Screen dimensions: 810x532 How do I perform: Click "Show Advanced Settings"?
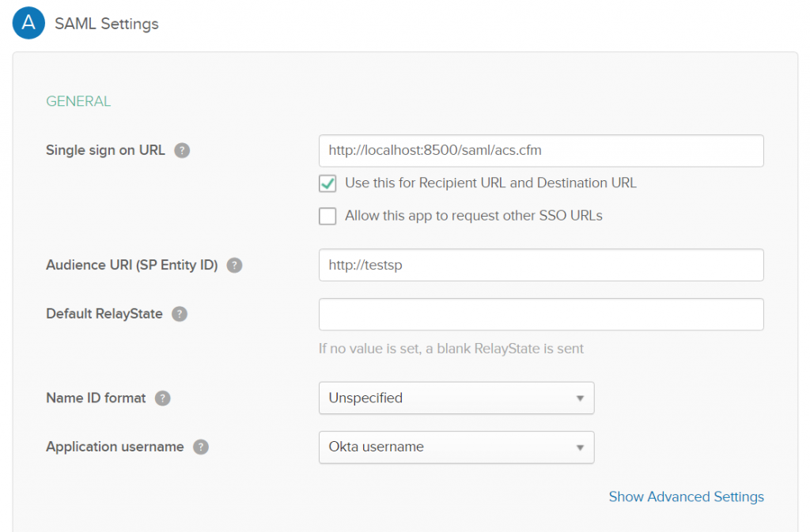point(686,496)
